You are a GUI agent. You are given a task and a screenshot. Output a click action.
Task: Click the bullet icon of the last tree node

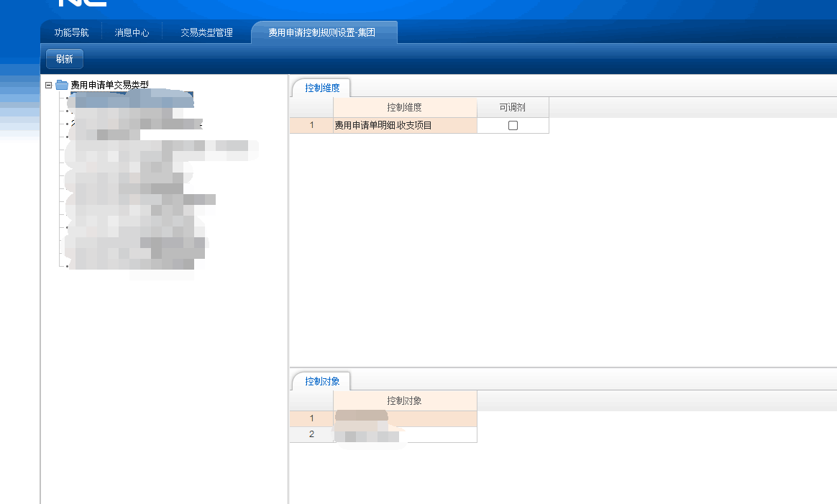tap(65, 265)
